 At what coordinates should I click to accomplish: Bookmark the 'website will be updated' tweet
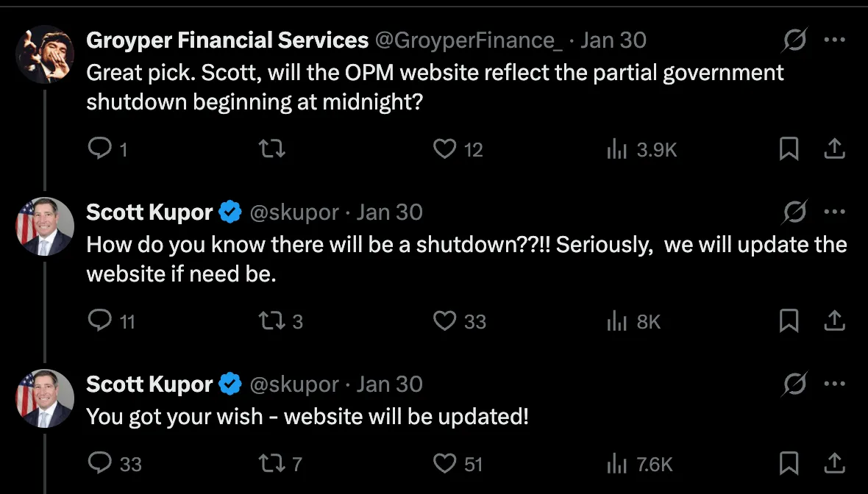(789, 464)
